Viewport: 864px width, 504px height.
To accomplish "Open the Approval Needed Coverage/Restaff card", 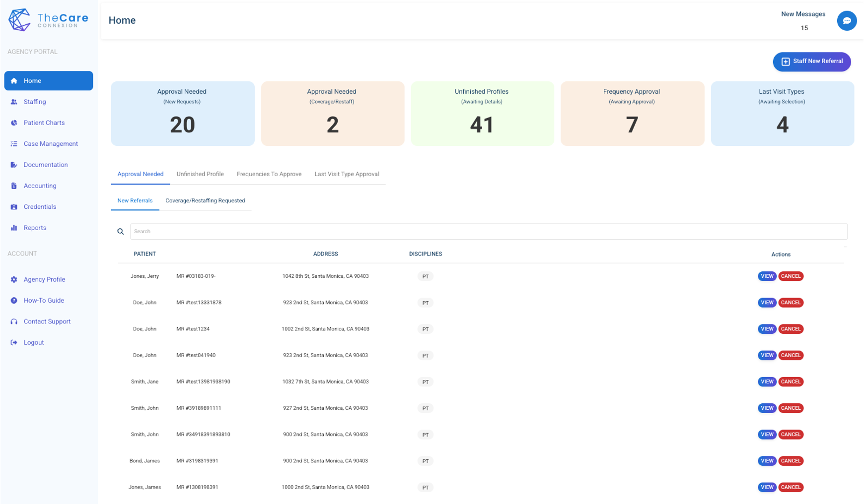I will tap(333, 114).
